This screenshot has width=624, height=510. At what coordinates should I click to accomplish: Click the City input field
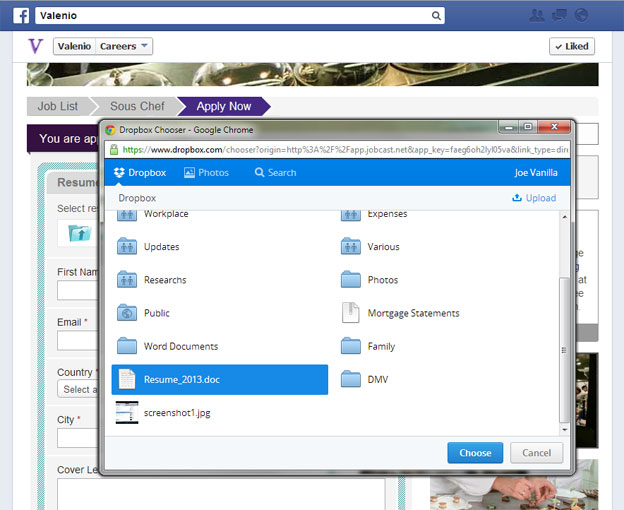78,438
